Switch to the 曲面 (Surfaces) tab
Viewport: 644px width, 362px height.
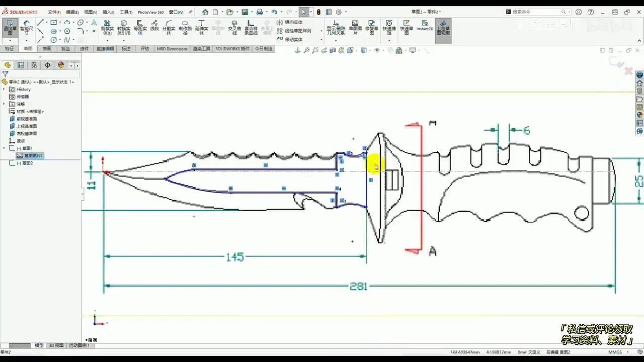(47, 49)
